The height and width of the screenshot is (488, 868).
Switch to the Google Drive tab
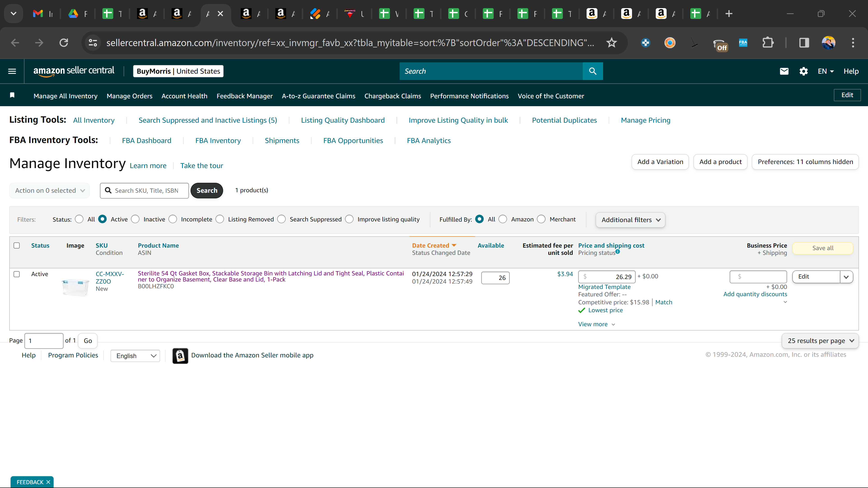[78, 14]
